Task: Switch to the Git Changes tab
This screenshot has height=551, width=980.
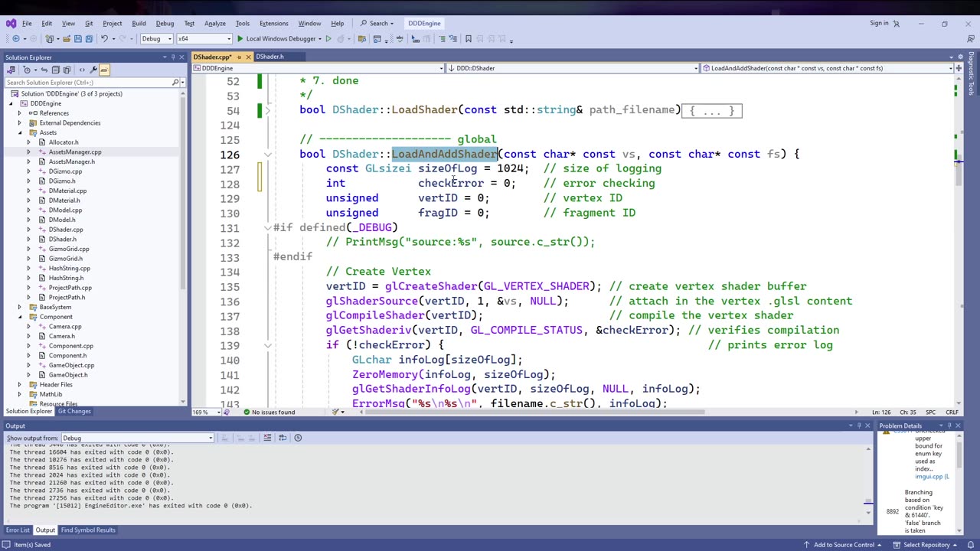Action: tap(74, 411)
